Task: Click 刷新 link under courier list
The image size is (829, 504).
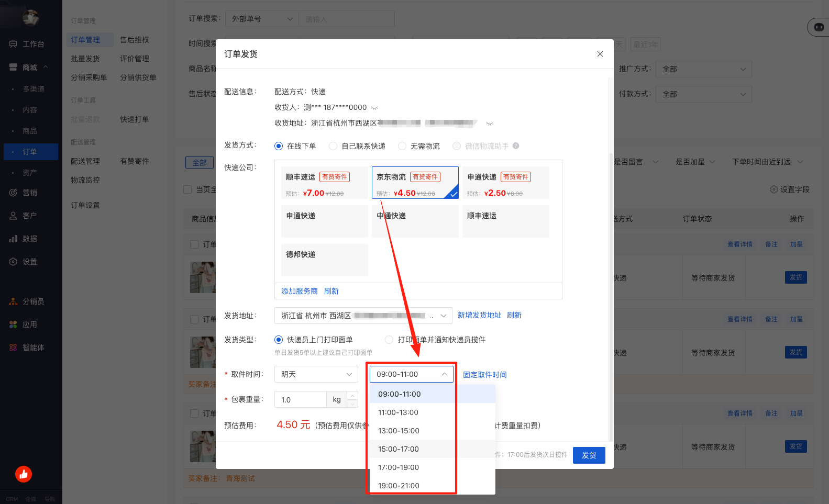Action: click(331, 291)
